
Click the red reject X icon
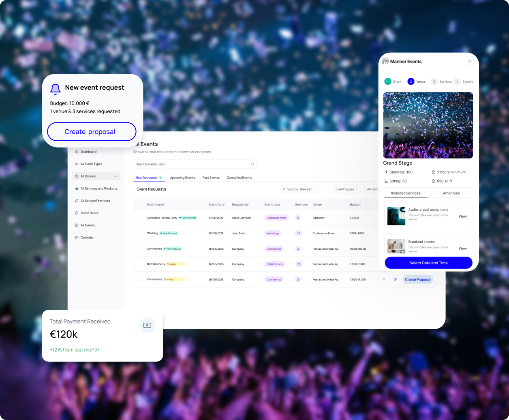tap(384, 279)
